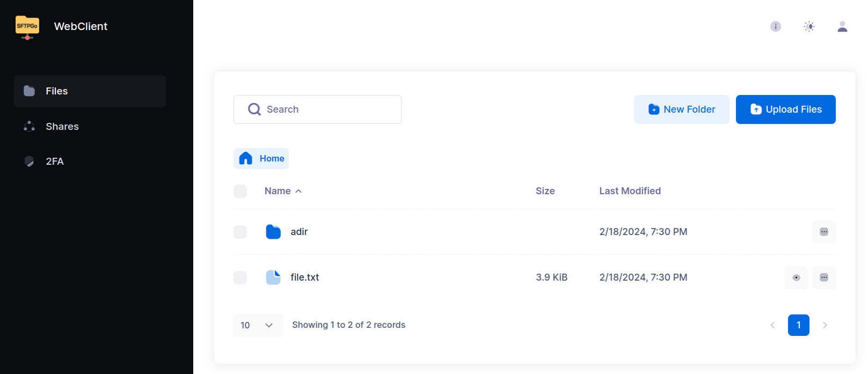Screen dimensions: 868x374
Task: Open the user profile icon
Action: [842, 26]
